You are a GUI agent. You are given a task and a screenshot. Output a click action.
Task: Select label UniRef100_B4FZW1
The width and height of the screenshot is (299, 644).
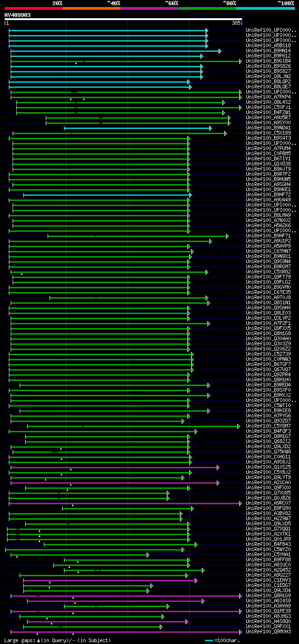click(x=269, y=113)
